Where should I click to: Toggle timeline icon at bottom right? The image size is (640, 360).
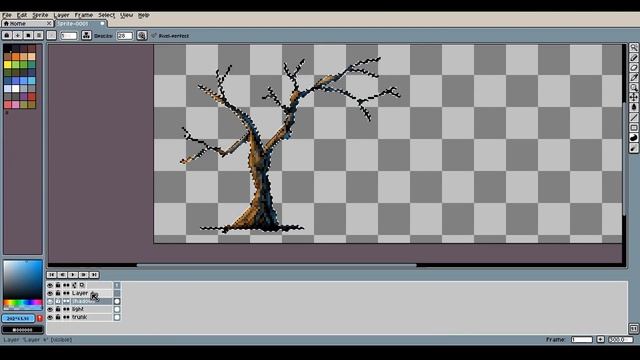[633, 328]
